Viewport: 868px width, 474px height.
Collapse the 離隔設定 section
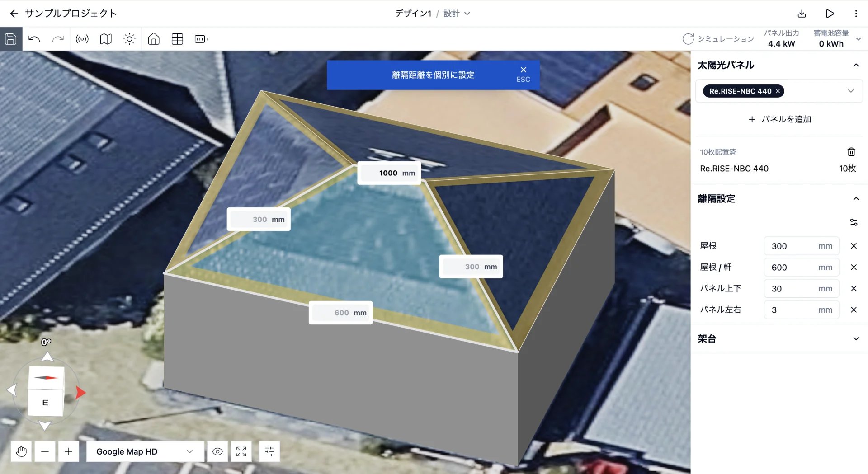click(x=856, y=199)
